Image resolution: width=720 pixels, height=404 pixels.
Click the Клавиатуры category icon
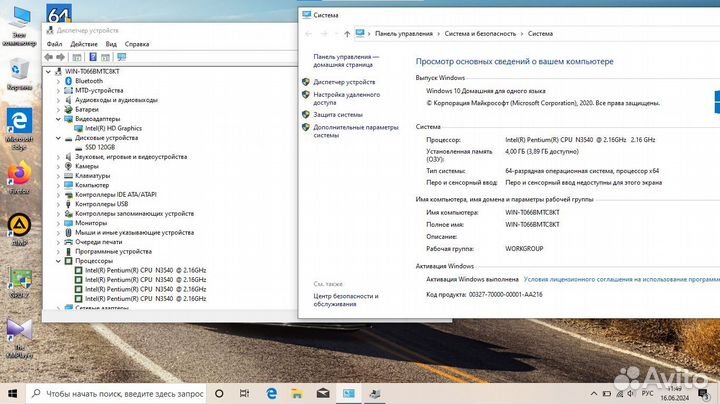[x=68, y=176]
